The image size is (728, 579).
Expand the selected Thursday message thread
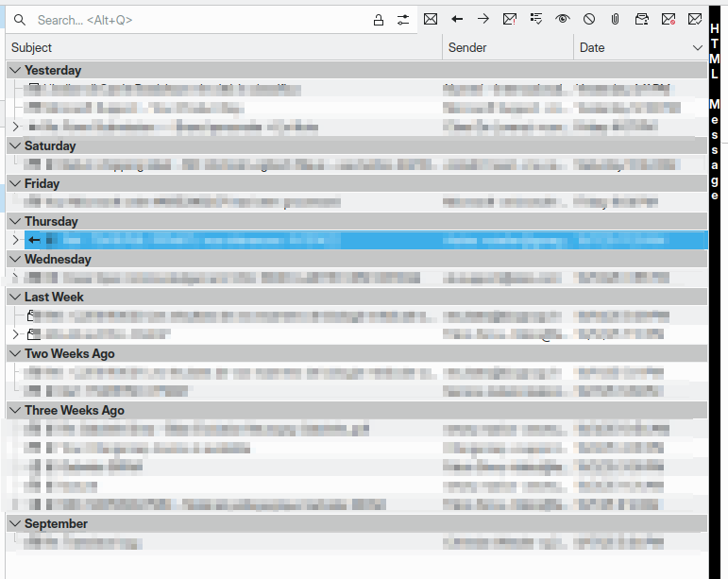click(15, 241)
